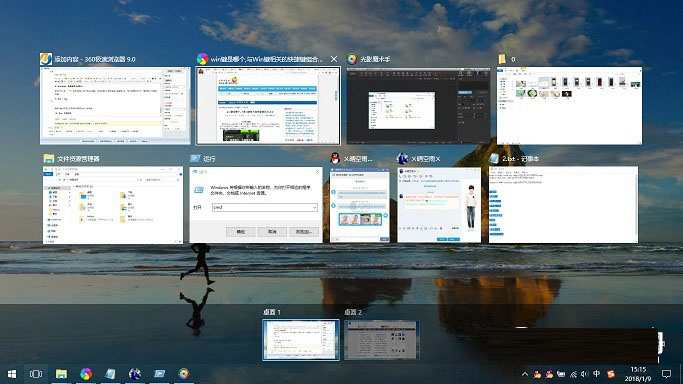
Task: Click the 360 browser icon beside its window title
Action: pyautogui.click(x=46, y=59)
